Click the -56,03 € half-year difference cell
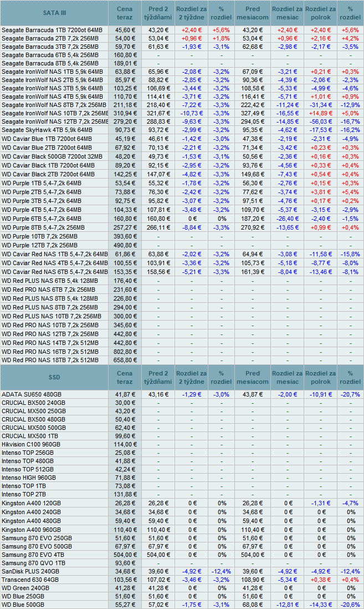The image size is (364, 609). [321, 121]
